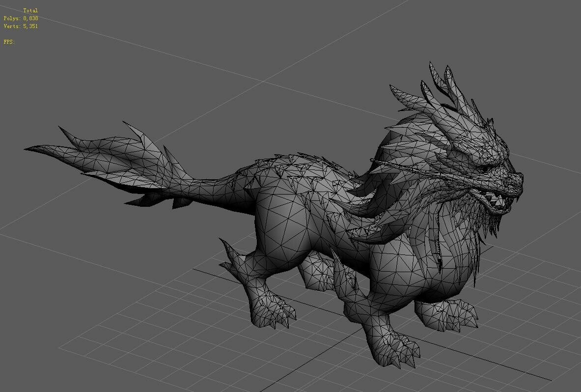
Task: Click the dragon's eye
Action: pos(484,168)
